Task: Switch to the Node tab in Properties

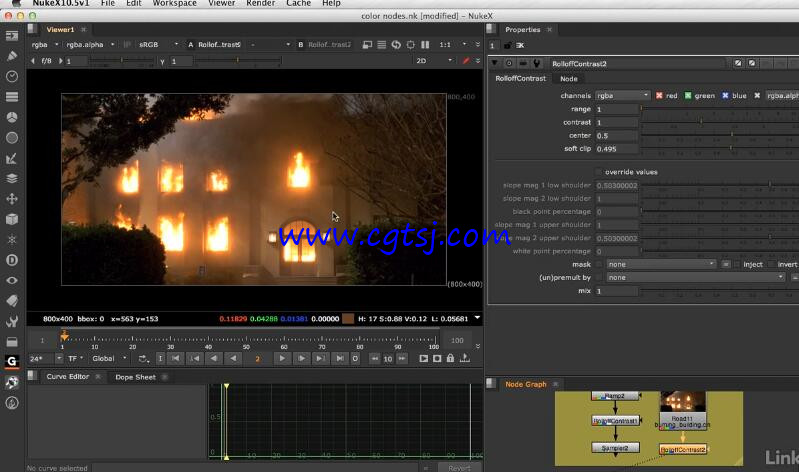Action: [x=569, y=79]
